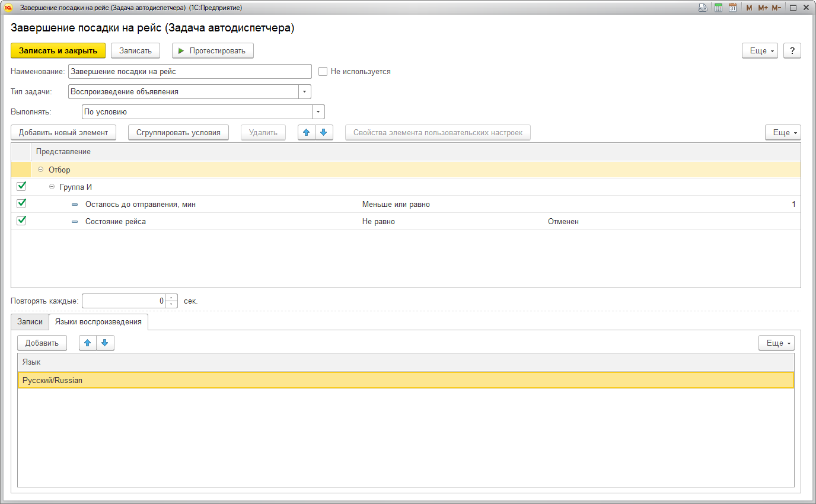Open the calculator from the title bar
Image resolution: width=816 pixels, height=504 pixels.
tap(718, 8)
